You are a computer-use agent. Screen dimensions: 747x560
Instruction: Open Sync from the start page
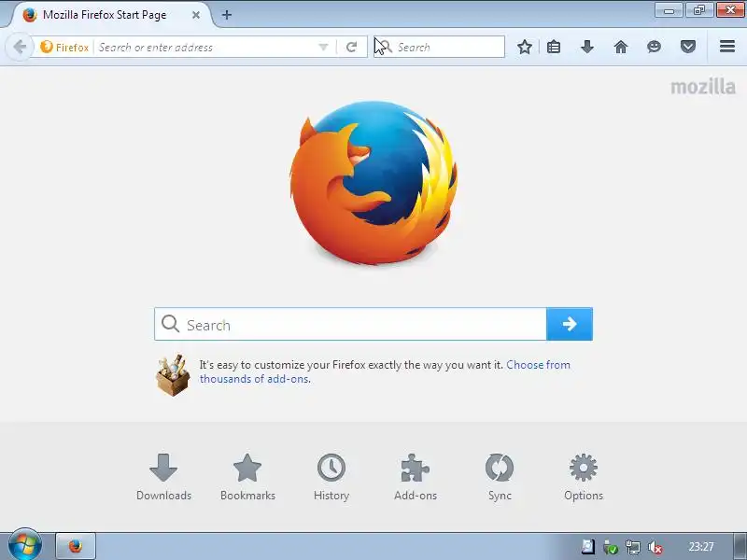coord(500,477)
